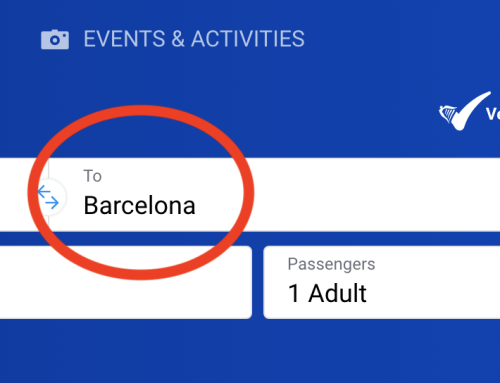Click the "To" label above Barcelona

coord(92,176)
